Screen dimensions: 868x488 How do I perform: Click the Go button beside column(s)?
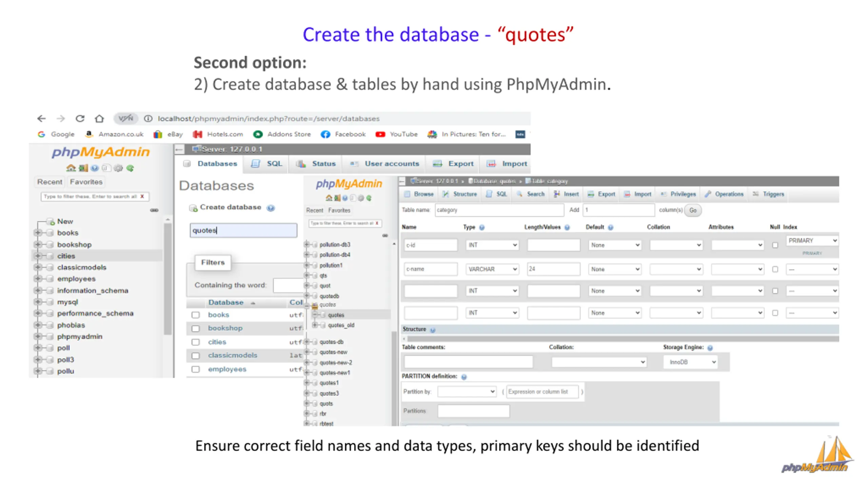coord(692,210)
